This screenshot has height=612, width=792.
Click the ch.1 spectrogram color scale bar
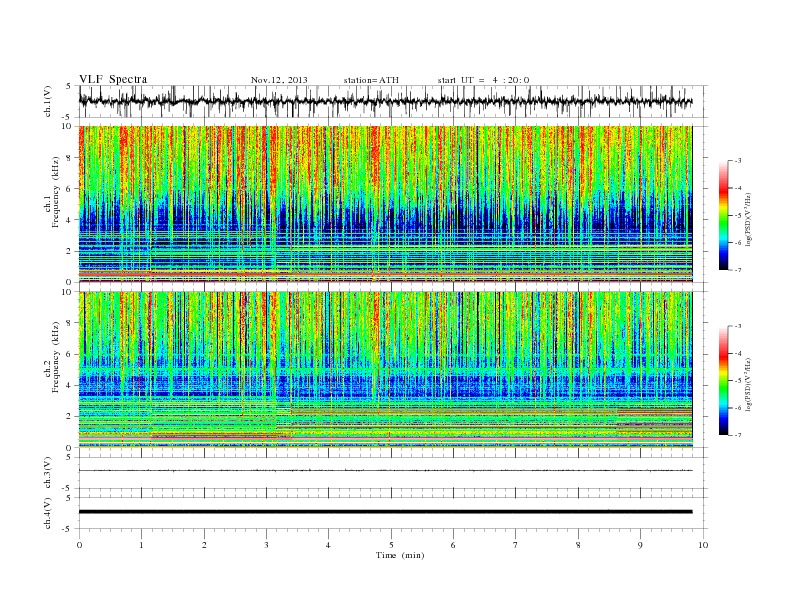[x=723, y=215]
